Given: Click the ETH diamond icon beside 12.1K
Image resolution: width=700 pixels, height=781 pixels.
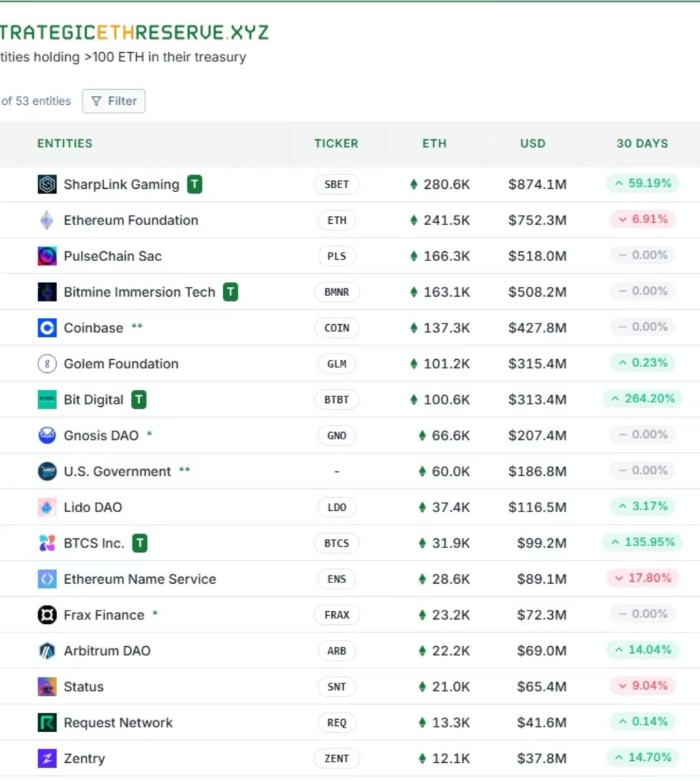Looking at the screenshot, I should pyautogui.click(x=422, y=758).
